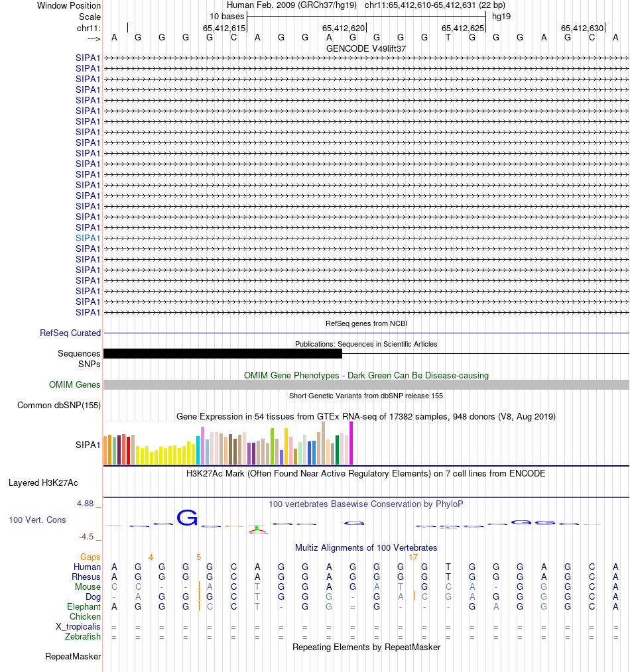Screen dimensions: 630x672
Task: Select the cyan bar in GTEx chart
Action: tap(198, 451)
